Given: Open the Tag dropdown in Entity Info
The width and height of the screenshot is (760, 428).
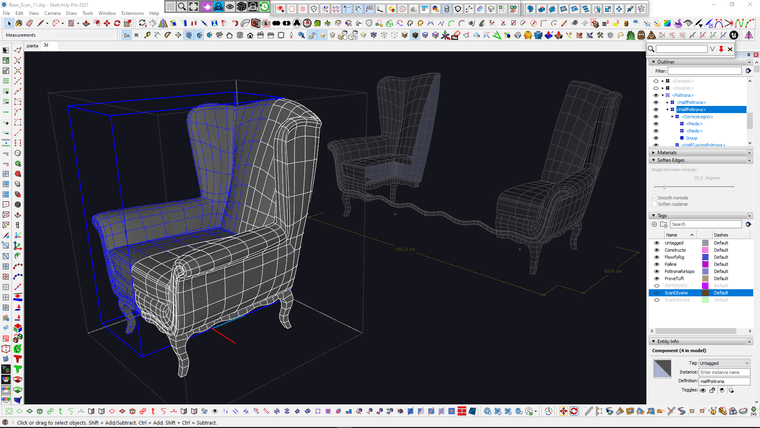Looking at the screenshot, I should 722,363.
